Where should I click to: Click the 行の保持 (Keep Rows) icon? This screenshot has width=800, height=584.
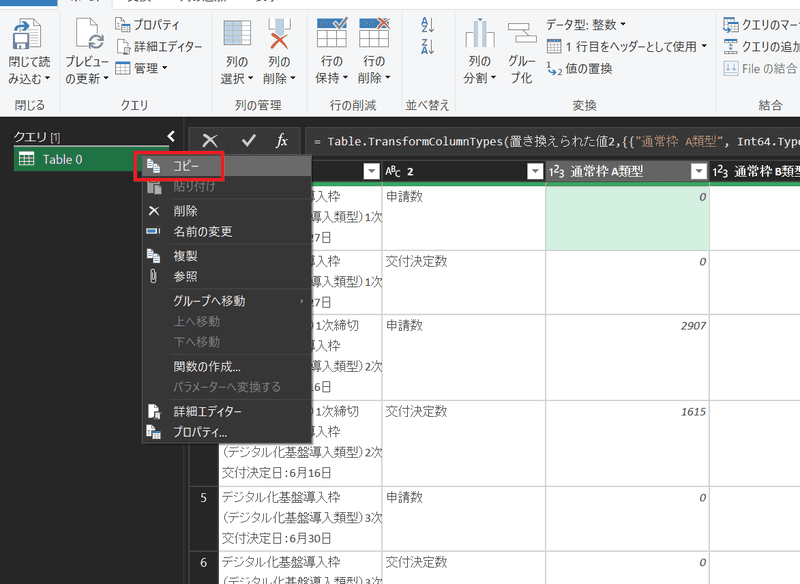(x=331, y=40)
